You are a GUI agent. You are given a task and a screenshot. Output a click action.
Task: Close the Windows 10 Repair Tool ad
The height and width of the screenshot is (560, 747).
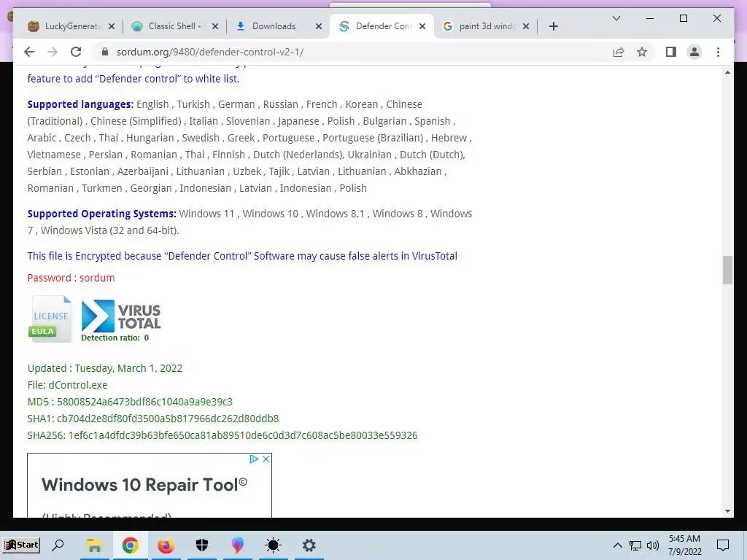tap(266, 459)
